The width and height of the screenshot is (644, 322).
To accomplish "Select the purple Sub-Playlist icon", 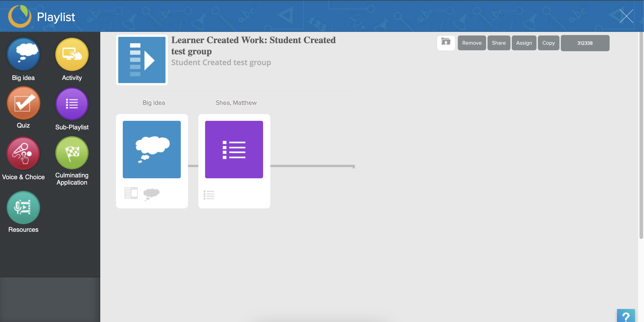I will (x=72, y=104).
